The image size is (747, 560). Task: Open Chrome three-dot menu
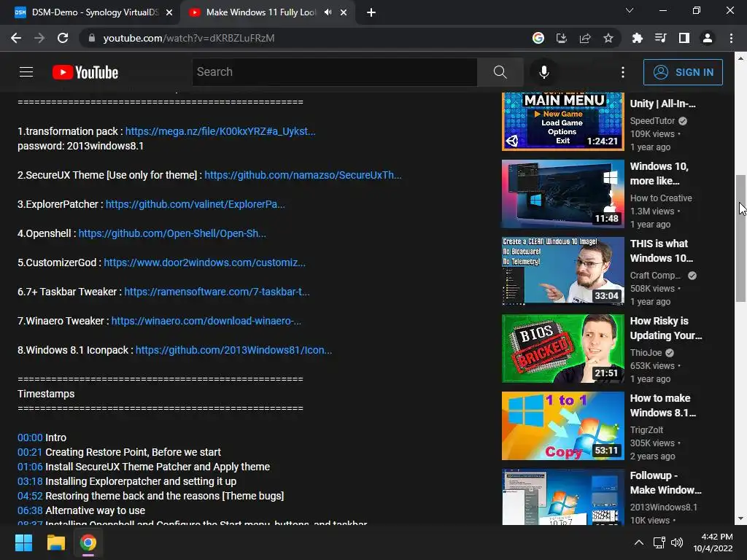pos(731,38)
